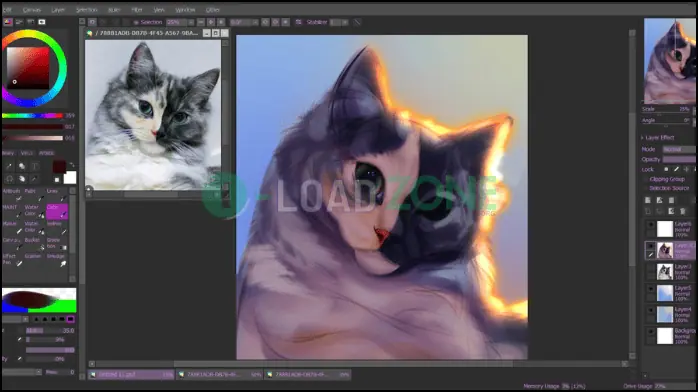Choose the first brush edge shape
The image size is (698, 392).
tap(37, 319)
